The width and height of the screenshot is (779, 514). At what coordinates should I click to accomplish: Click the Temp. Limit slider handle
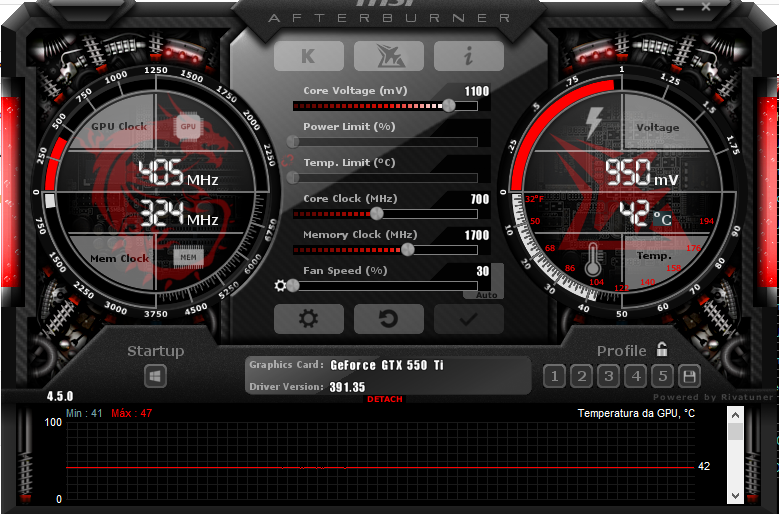(x=293, y=177)
